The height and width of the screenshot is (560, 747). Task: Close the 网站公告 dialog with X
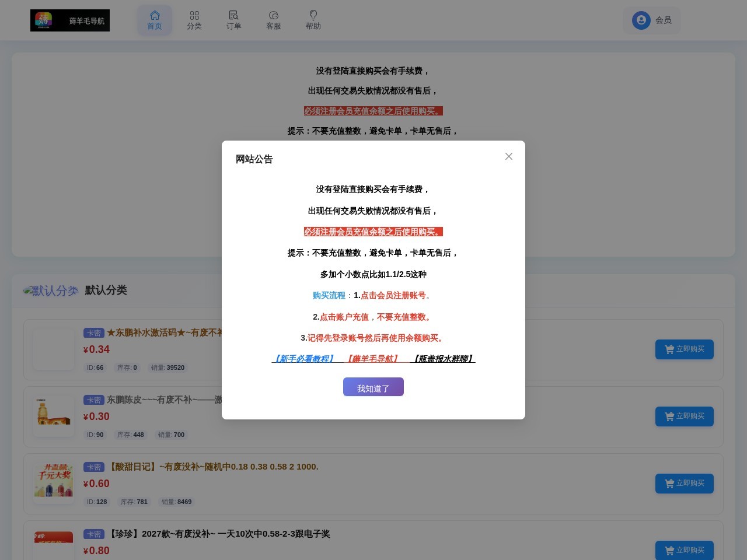(509, 156)
